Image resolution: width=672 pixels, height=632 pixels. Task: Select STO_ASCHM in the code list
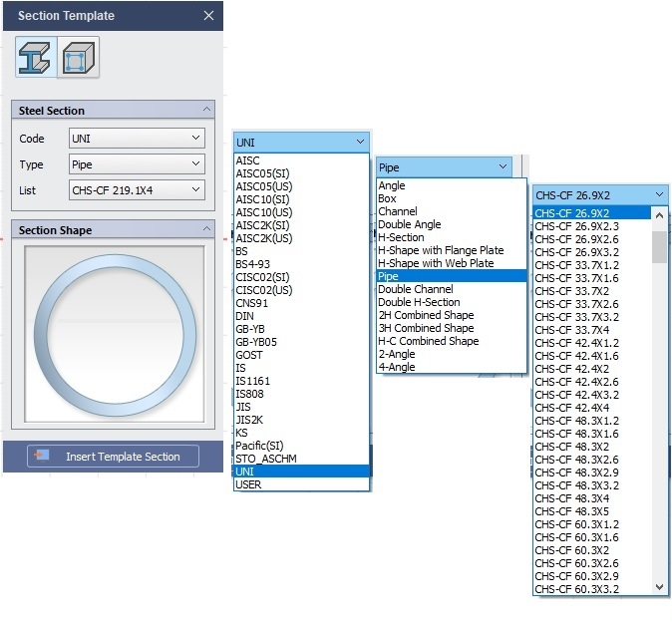pos(301,459)
